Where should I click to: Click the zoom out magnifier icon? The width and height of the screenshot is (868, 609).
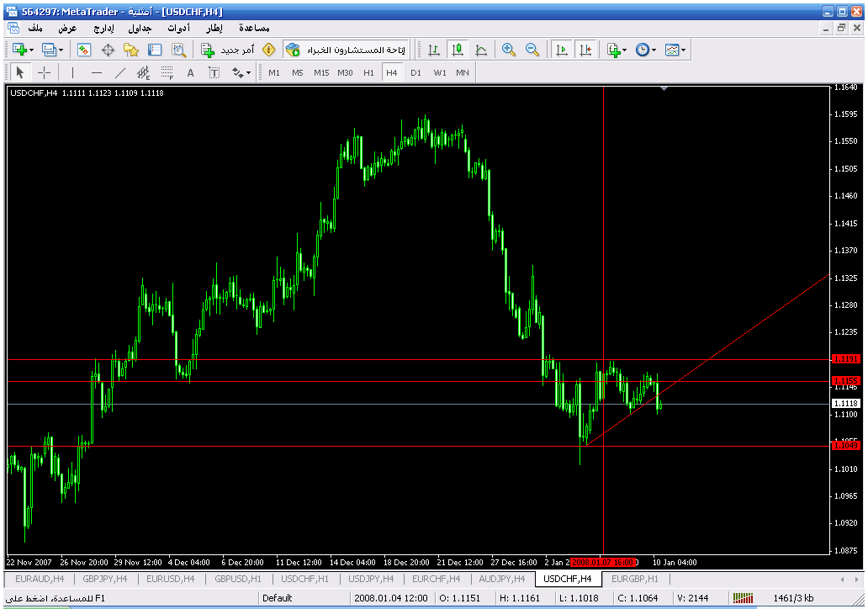532,50
